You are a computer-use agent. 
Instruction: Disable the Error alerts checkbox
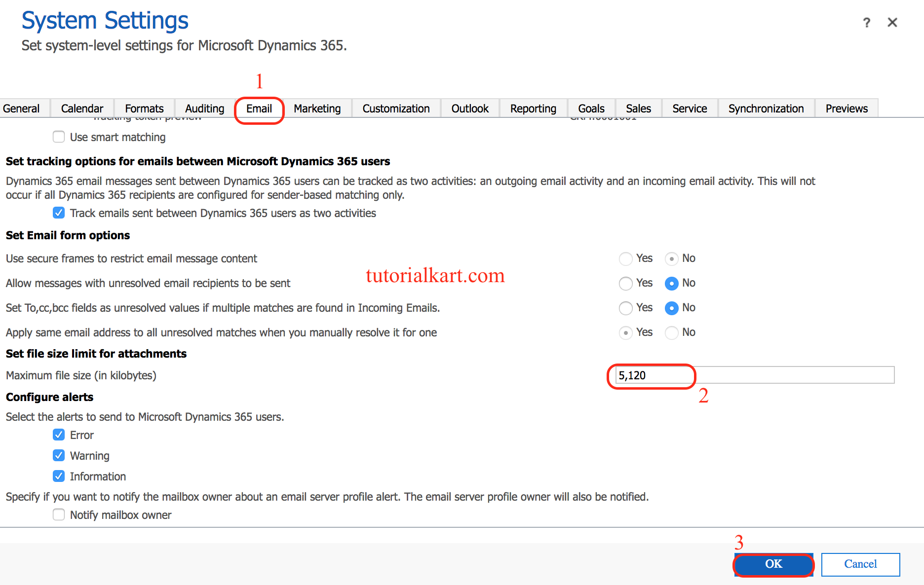59,435
